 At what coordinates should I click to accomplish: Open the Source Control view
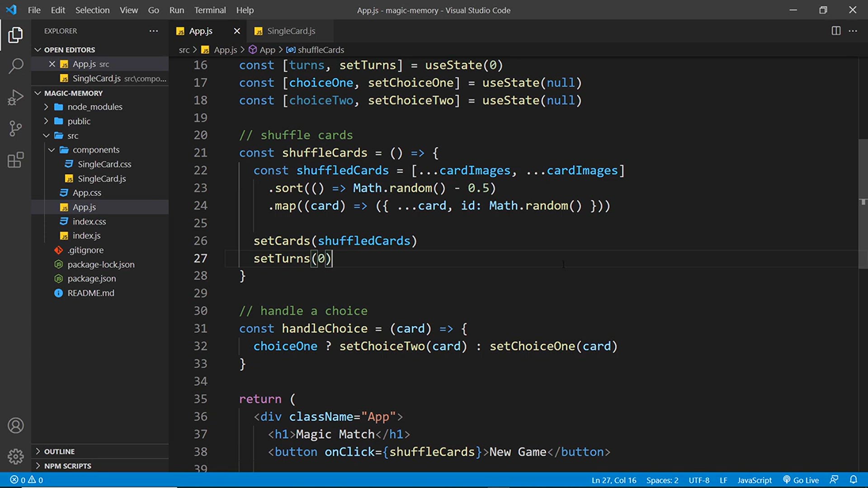(x=15, y=128)
